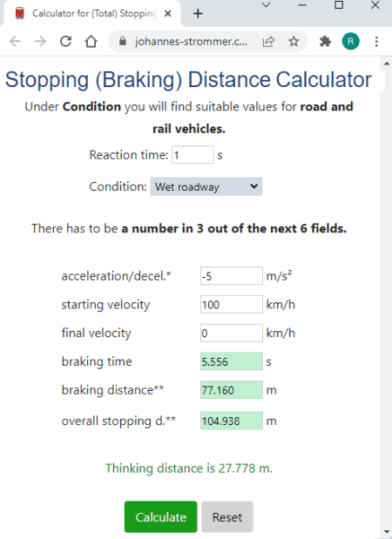Click the Reset button
This screenshot has height=539, width=392.
point(227,517)
